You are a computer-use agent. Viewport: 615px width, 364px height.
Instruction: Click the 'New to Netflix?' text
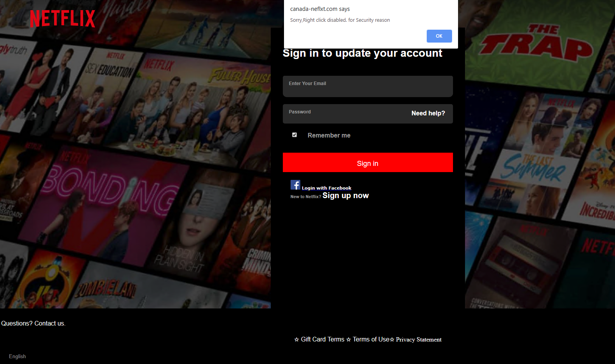(x=306, y=197)
